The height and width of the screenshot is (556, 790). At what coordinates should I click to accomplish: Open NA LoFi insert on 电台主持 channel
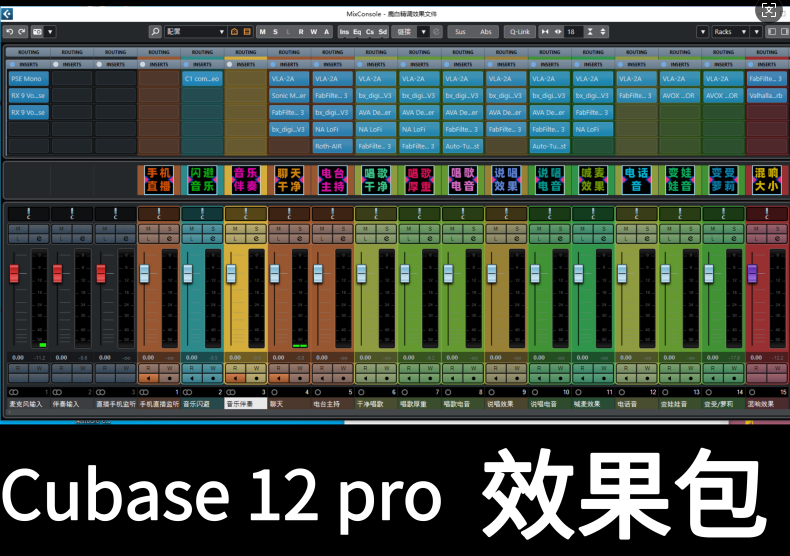point(333,129)
